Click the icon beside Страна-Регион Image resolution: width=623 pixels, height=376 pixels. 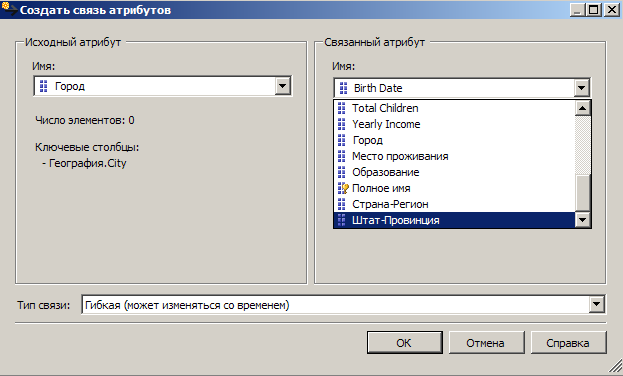(341, 204)
